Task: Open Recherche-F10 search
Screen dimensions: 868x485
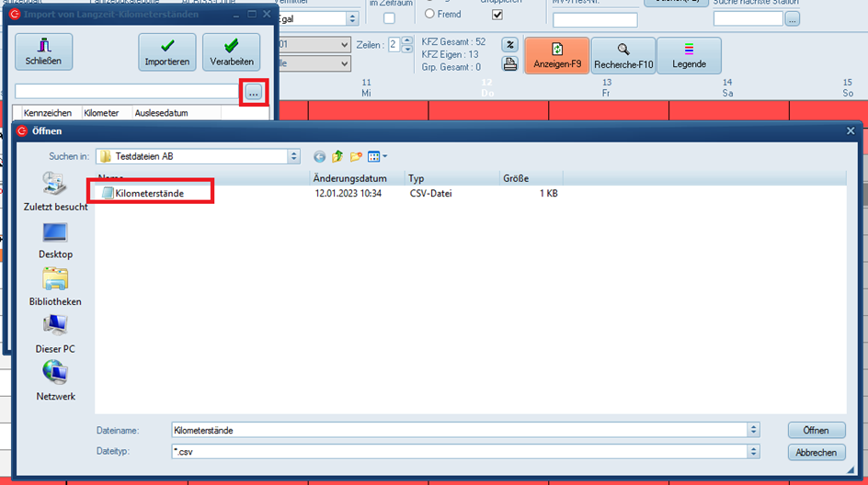Action: click(x=622, y=55)
